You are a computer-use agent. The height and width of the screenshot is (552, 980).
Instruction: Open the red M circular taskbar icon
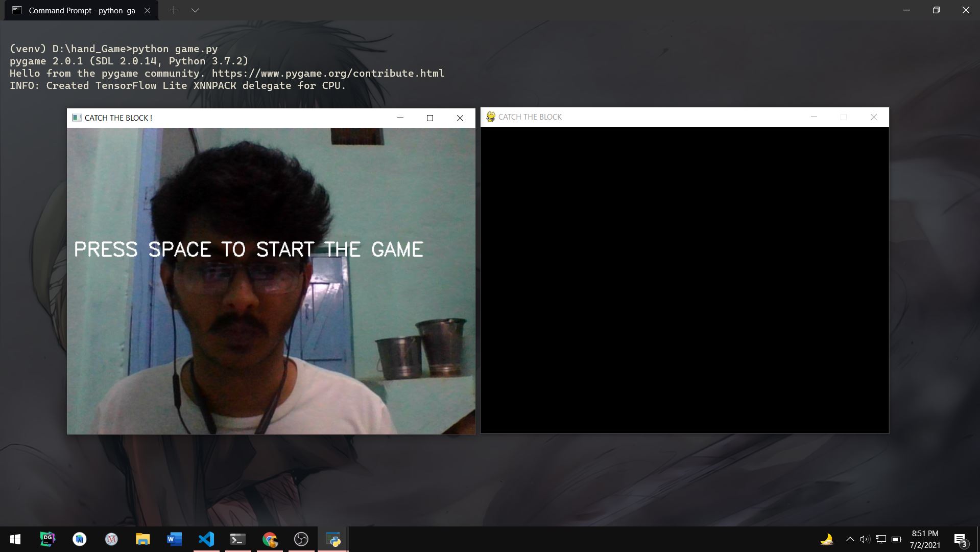point(111,539)
